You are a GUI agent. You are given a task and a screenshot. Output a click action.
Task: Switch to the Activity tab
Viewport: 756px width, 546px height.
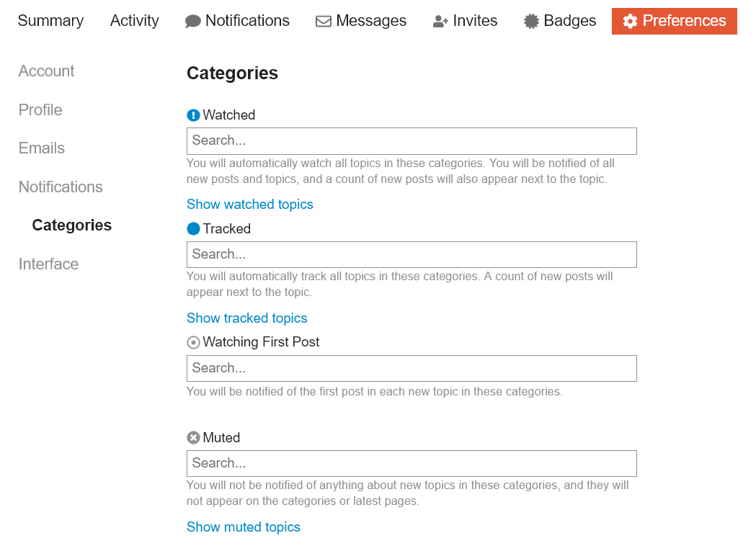[135, 21]
